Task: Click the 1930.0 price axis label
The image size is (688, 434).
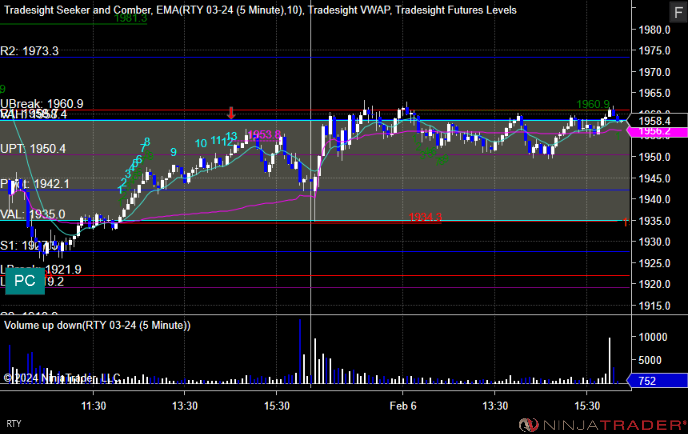Action: [654, 242]
